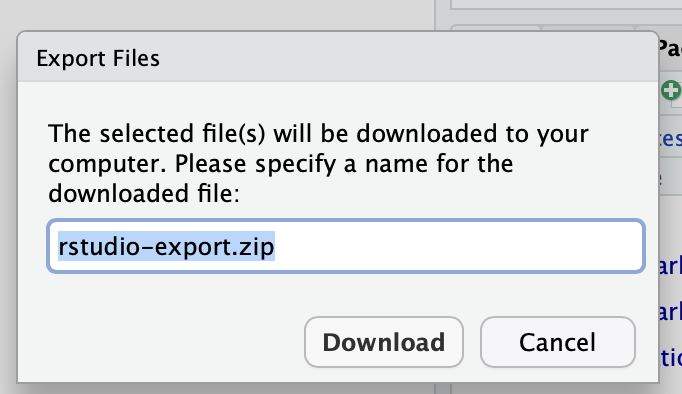This screenshot has height=394, width=682.
Task: Select the partially visible Packages tab
Action: [x=670, y=48]
